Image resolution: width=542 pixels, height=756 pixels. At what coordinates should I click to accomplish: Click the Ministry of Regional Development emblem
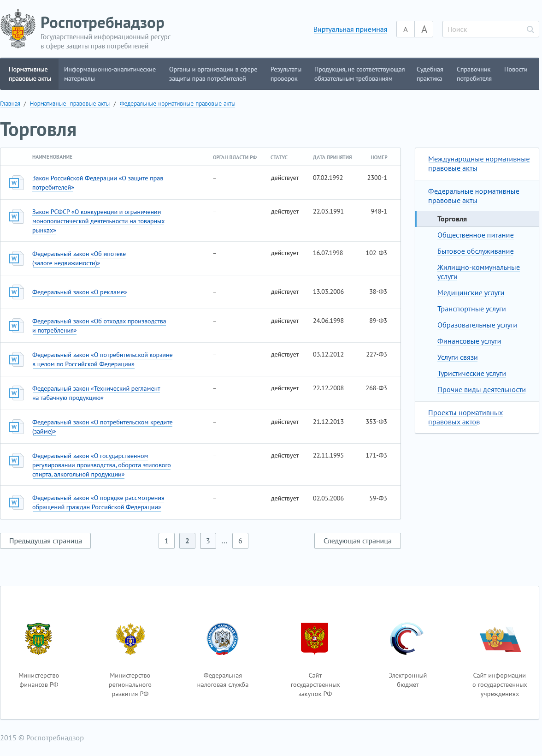[130, 638]
